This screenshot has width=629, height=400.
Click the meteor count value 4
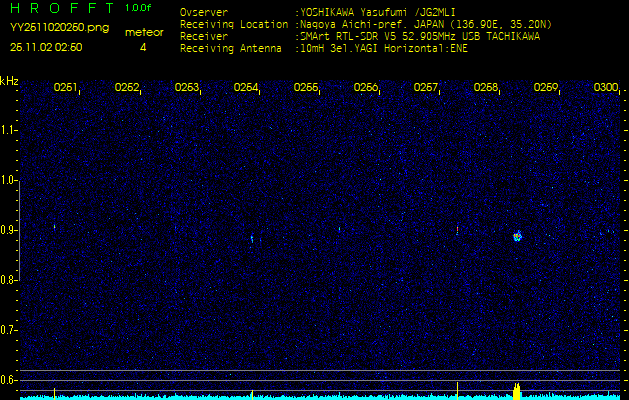[143, 48]
